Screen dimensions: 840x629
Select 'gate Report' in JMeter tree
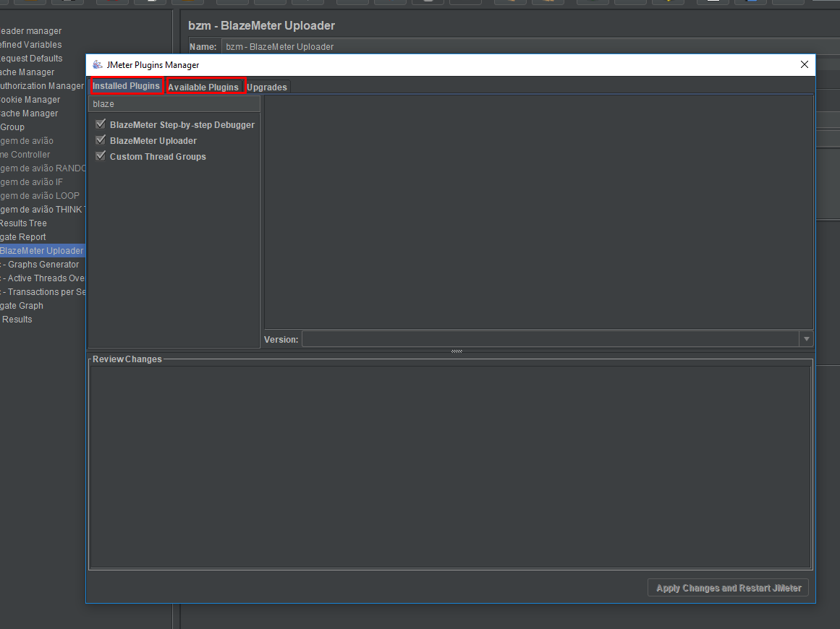[x=23, y=237]
